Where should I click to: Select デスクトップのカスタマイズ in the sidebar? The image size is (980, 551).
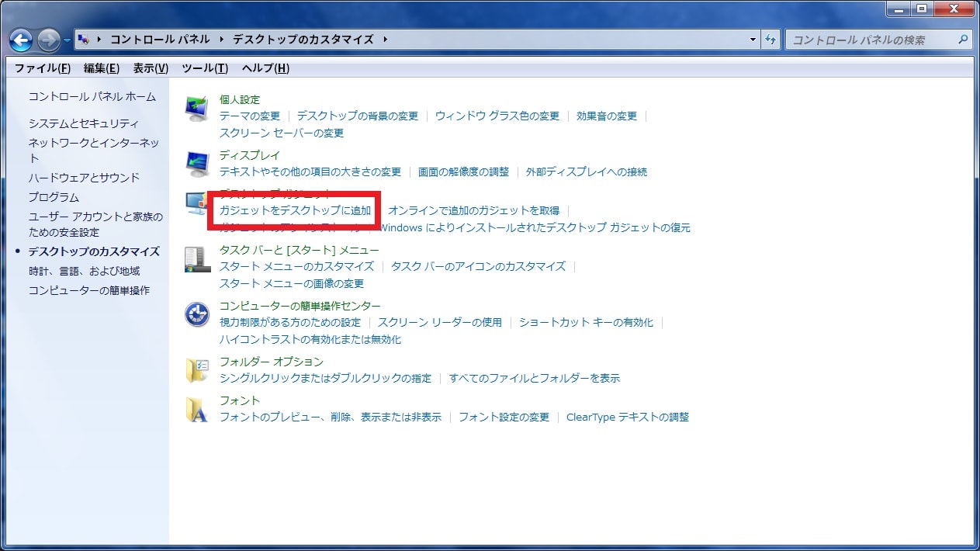point(94,251)
